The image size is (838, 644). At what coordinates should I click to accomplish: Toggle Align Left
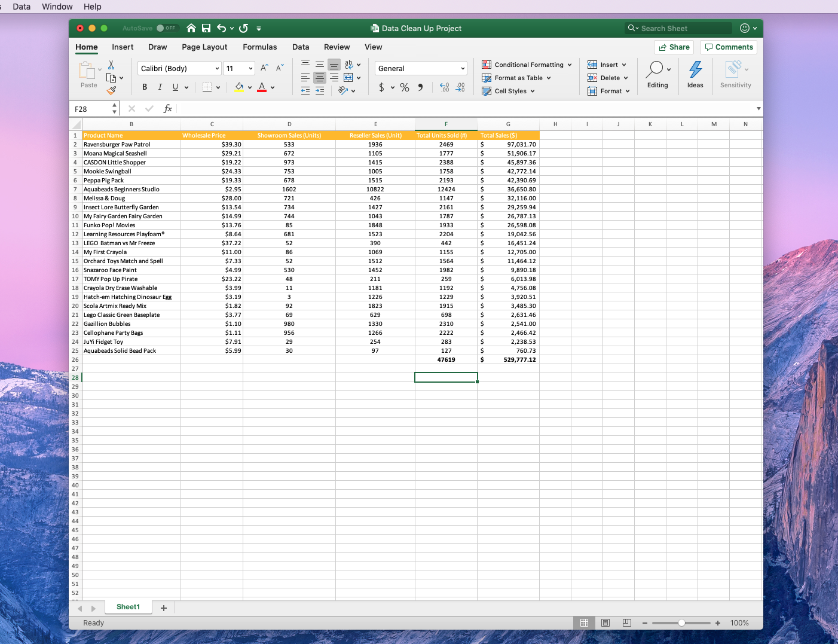(x=305, y=78)
